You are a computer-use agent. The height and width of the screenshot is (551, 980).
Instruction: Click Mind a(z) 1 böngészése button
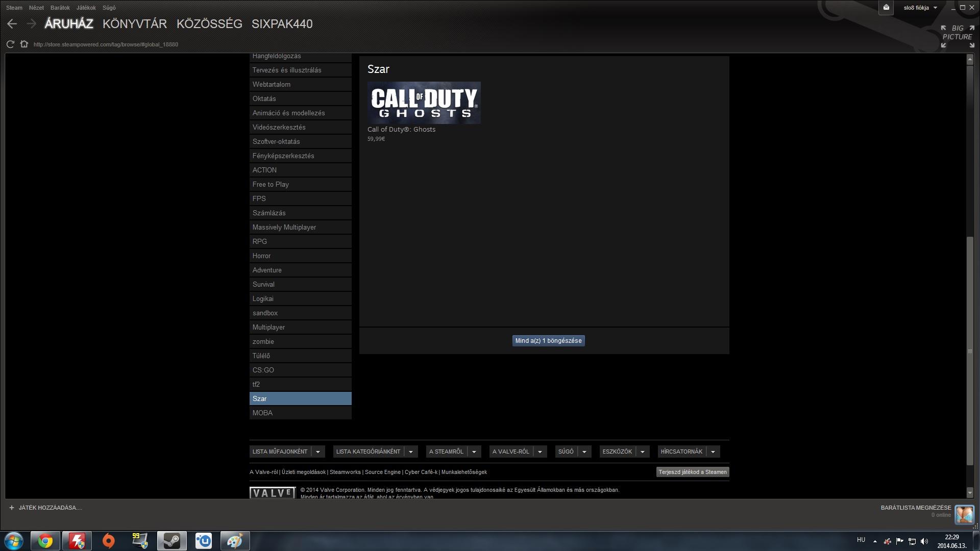(x=549, y=341)
